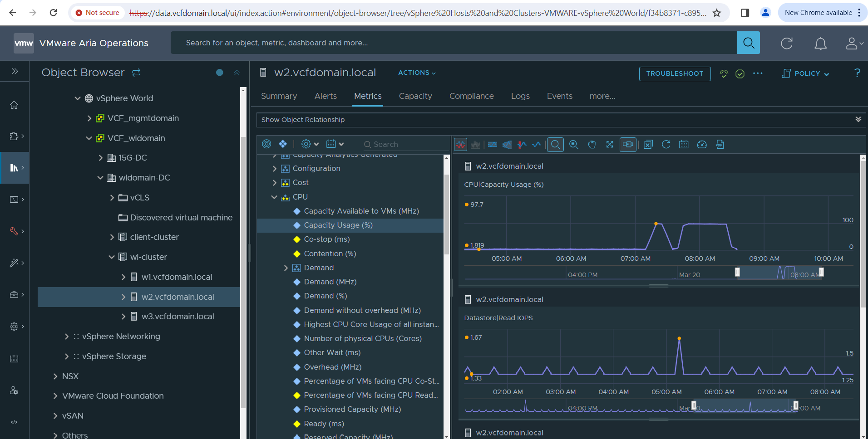The width and height of the screenshot is (868, 439).
Task: Click the left range handle on CPU chart timeline
Action: click(737, 272)
